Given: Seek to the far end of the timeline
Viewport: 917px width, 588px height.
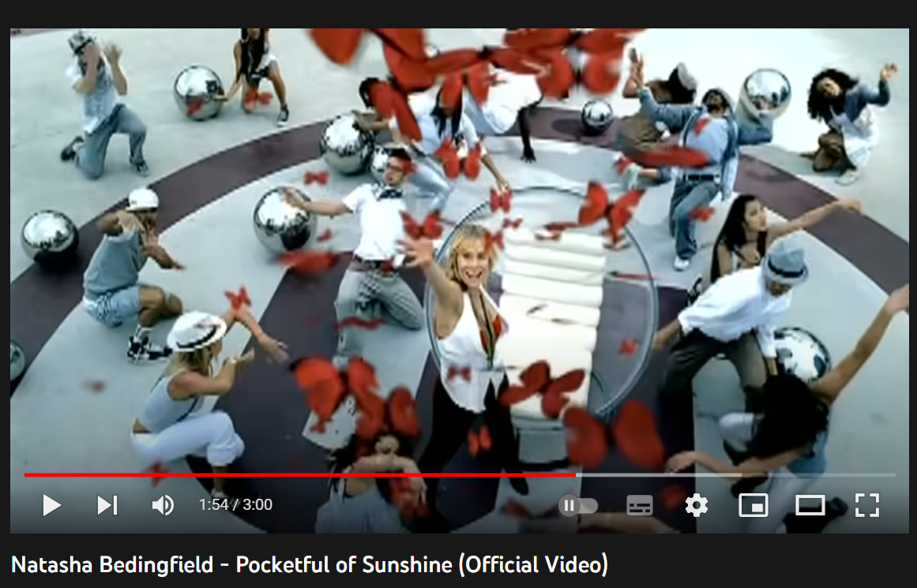Looking at the screenshot, I should point(893,474).
